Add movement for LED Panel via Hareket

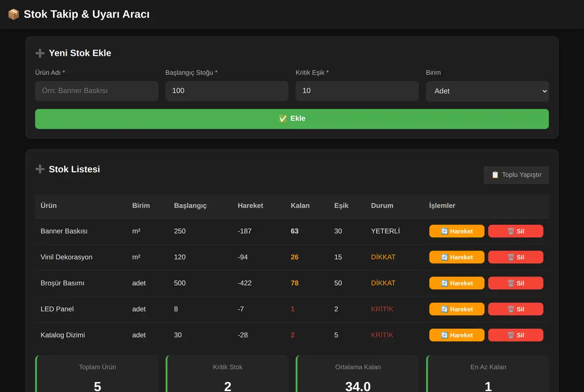pyautogui.click(x=457, y=309)
